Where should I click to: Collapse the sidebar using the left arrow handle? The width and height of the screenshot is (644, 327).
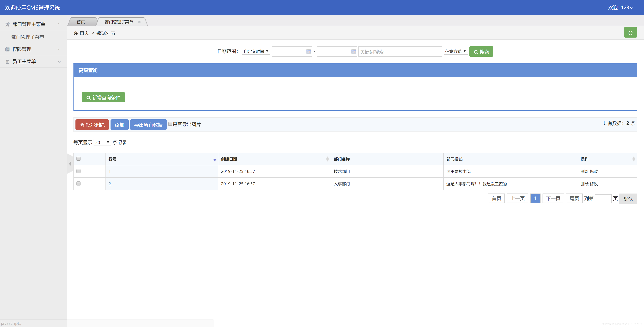pos(70,164)
